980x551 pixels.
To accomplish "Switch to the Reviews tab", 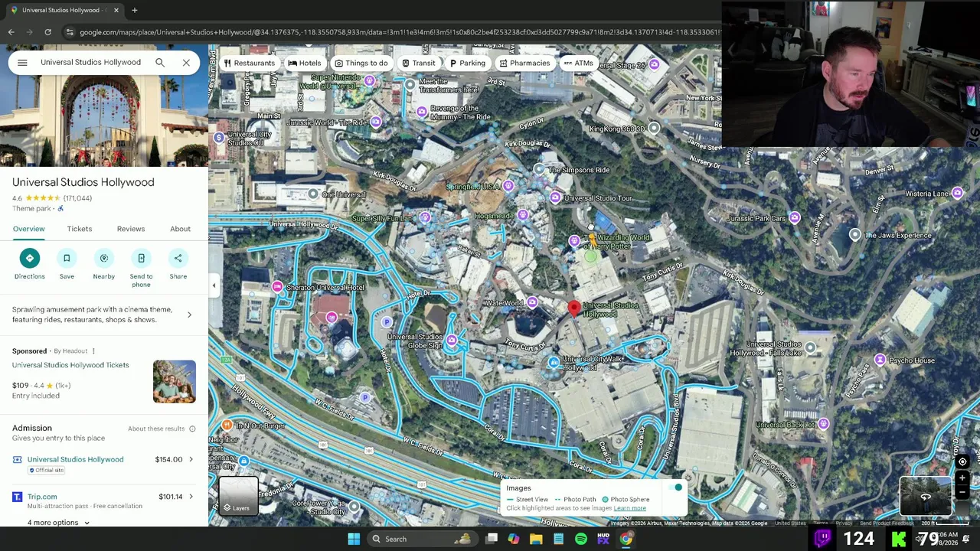I will coord(131,229).
